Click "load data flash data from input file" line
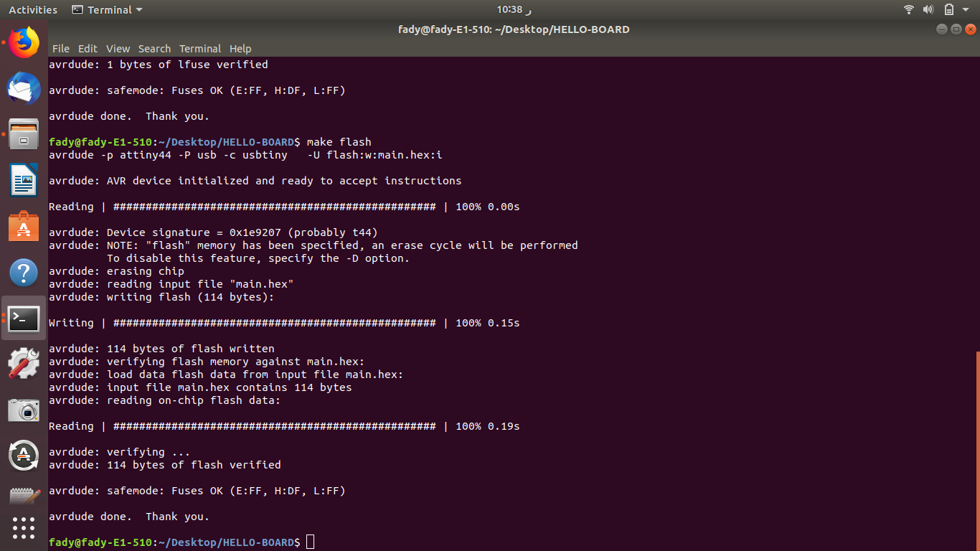 pos(226,375)
